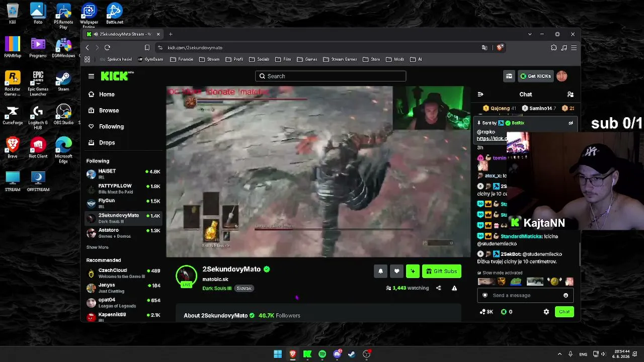Report the stream using warning icon

pyautogui.click(x=454, y=288)
